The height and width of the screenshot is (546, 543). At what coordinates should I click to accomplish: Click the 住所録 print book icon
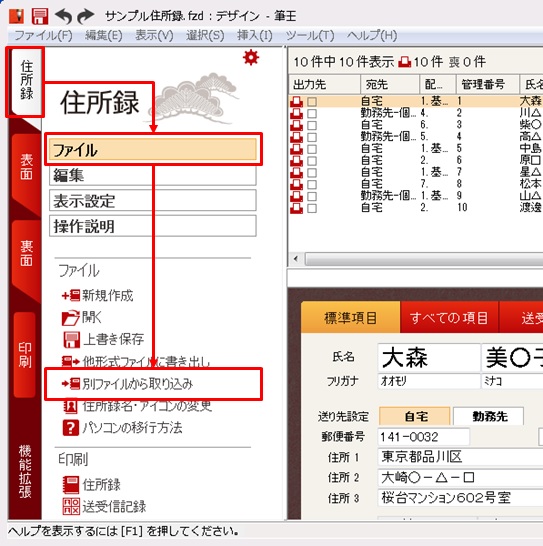(71, 484)
